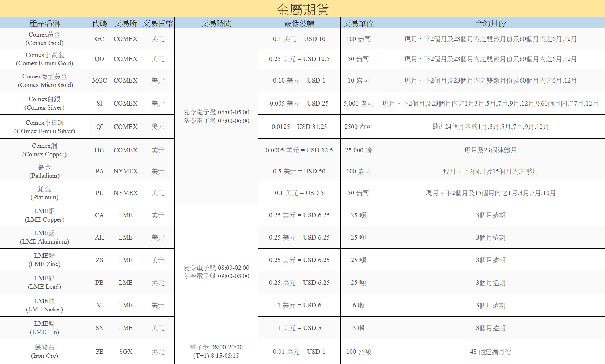Click the 0.25 美元 = USD 12.5 cell
This screenshot has width=605, height=364.
point(299,59)
